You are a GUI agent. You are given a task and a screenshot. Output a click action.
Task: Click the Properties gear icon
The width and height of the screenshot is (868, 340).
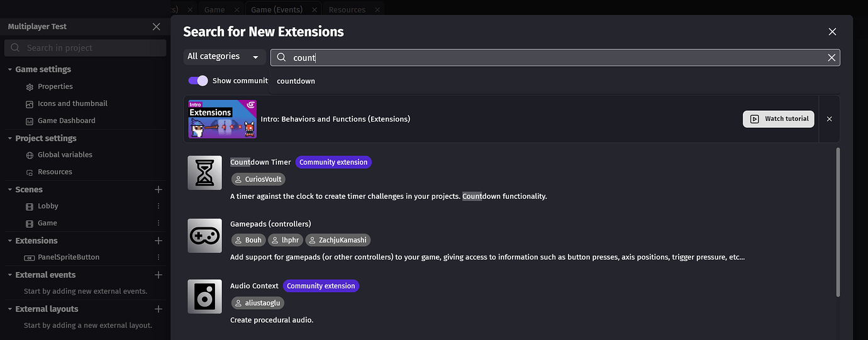pyautogui.click(x=30, y=87)
